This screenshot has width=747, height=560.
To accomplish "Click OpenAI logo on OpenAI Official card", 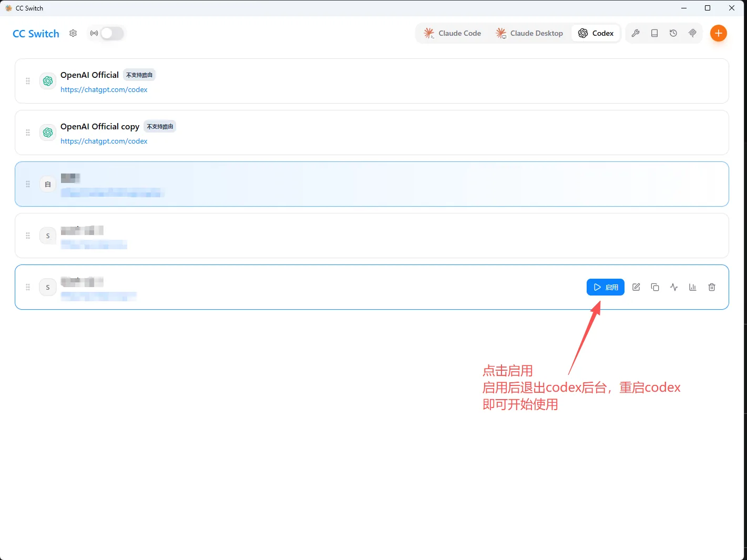I will tap(48, 81).
